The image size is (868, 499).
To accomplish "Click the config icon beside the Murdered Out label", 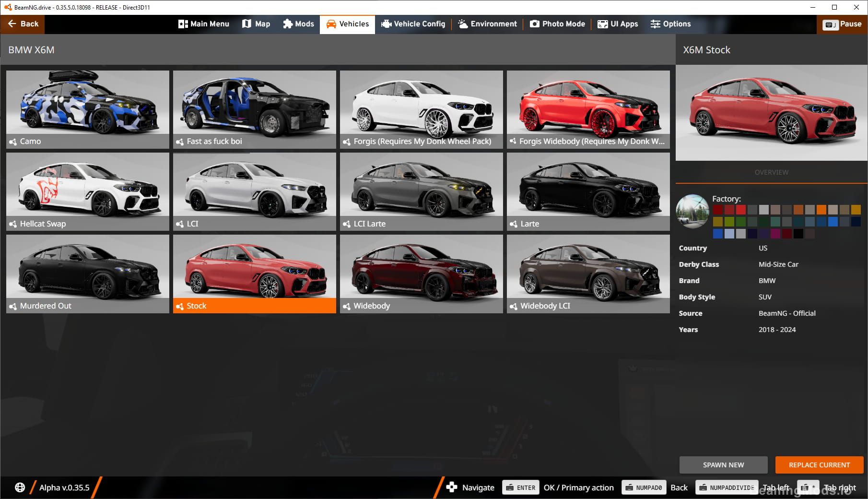I will [13, 306].
